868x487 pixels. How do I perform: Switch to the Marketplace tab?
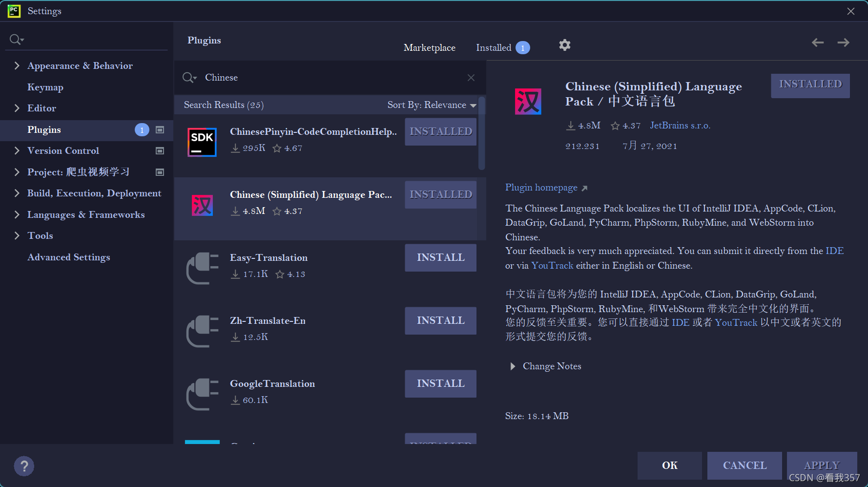pyautogui.click(x=429, y=48)
